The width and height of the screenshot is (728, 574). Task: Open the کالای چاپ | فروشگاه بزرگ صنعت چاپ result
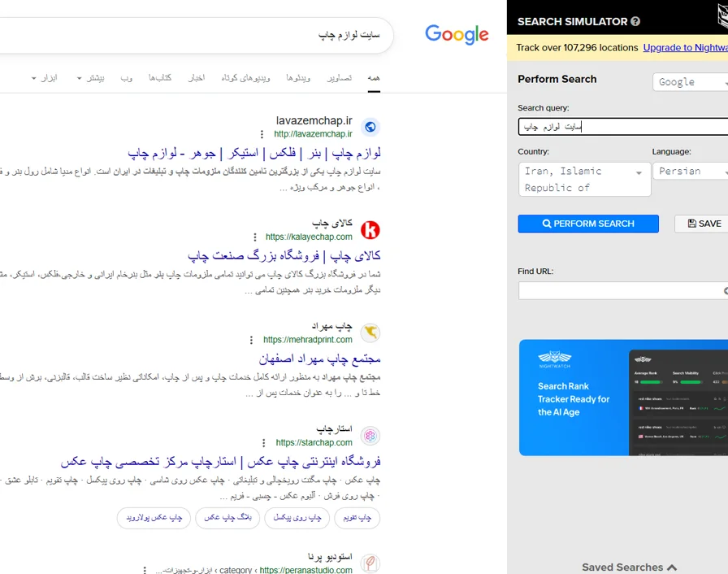point(284,255)
